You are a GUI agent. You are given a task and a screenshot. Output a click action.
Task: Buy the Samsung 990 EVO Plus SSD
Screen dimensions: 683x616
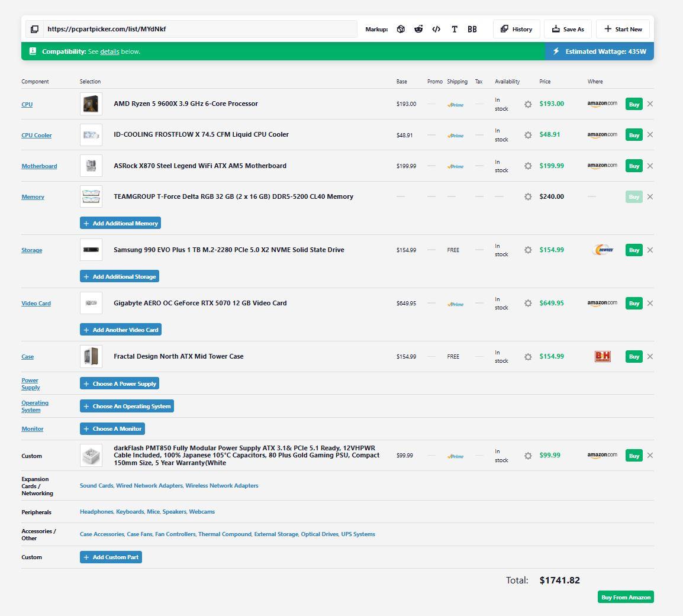(634, 250)
